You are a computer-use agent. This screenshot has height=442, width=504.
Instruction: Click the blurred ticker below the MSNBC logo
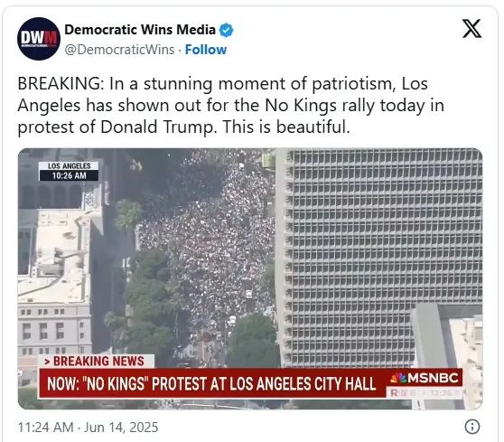pos(425,392)
